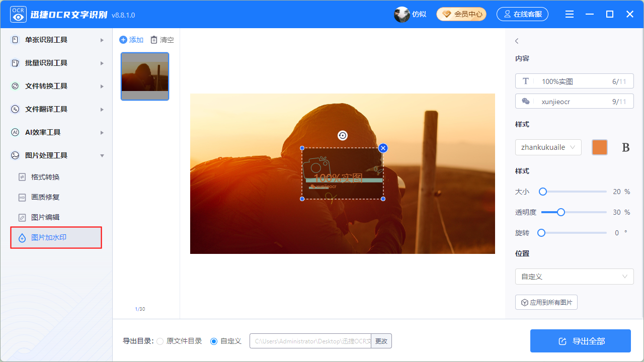644x362 pixels.
Task: Click the 在线客服 button
Action: tap(522, 14)
